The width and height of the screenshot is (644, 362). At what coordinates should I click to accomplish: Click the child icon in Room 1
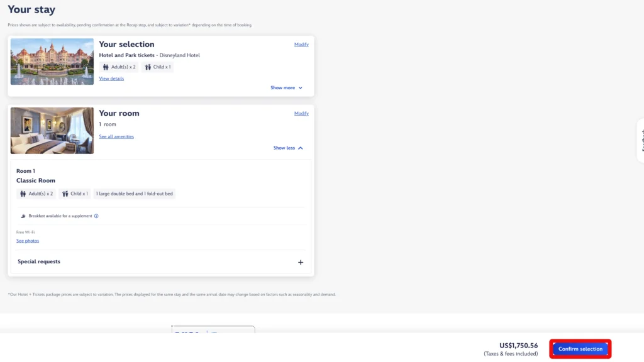(65, 194)
